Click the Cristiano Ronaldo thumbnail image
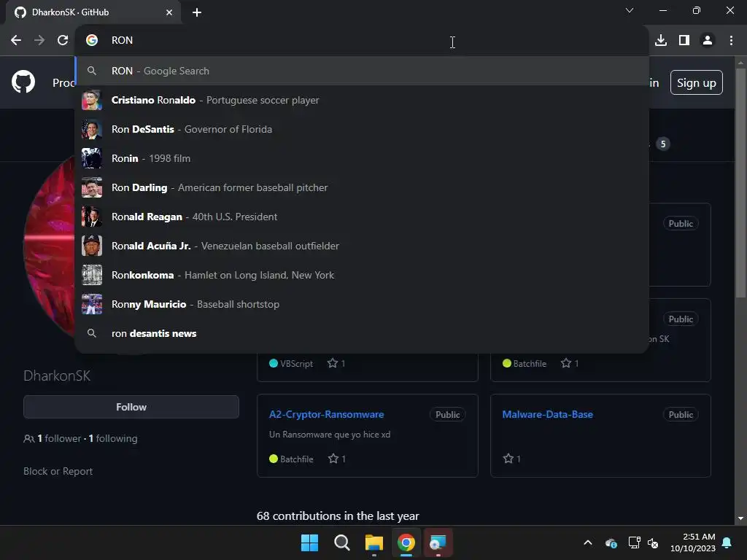747x560 pixels. click(92, 100)
